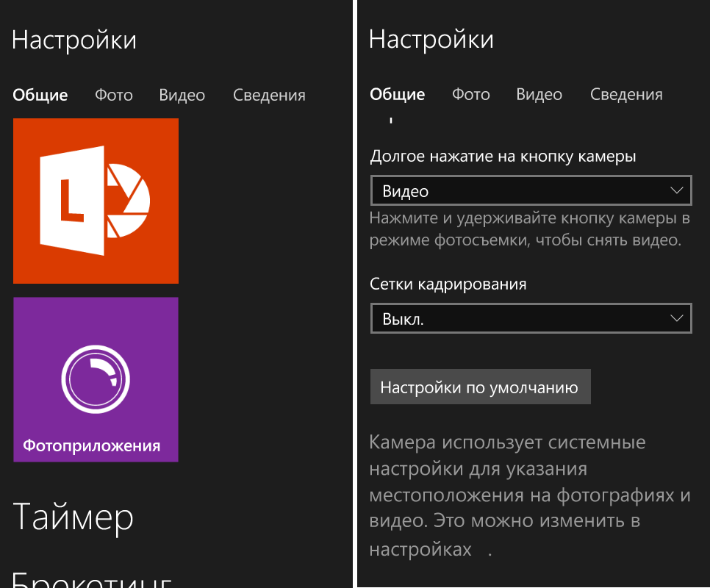Switch to Фото tab in the right panel
This screenshot has width=710, height=588.
(471, 95)
